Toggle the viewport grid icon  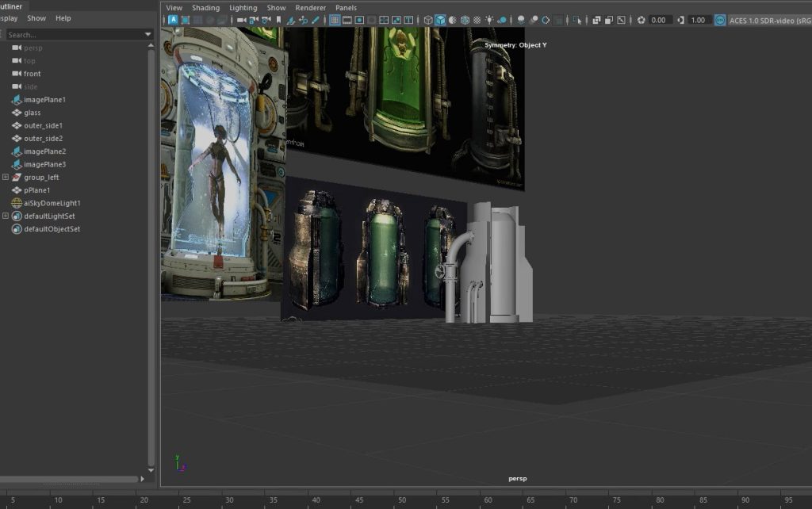point(335,20)
